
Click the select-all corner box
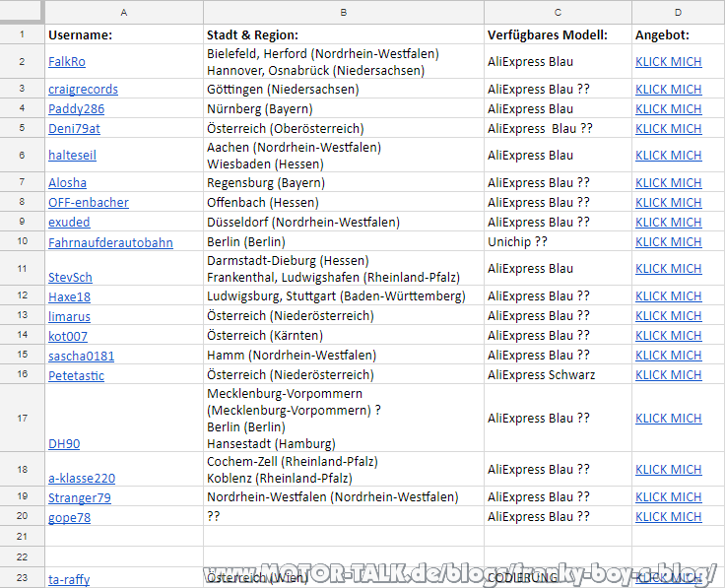tap(22, 12)
